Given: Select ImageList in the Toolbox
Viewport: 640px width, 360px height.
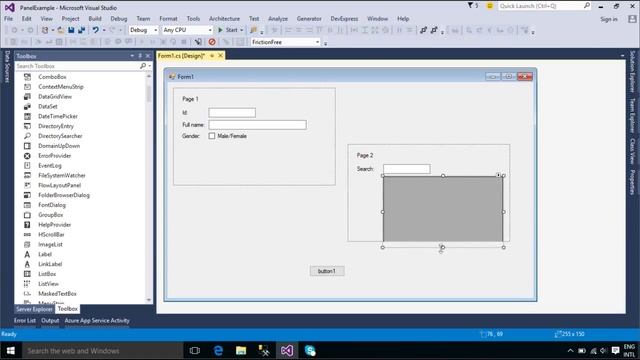Looking at the screenshot, I should (50, 244).
